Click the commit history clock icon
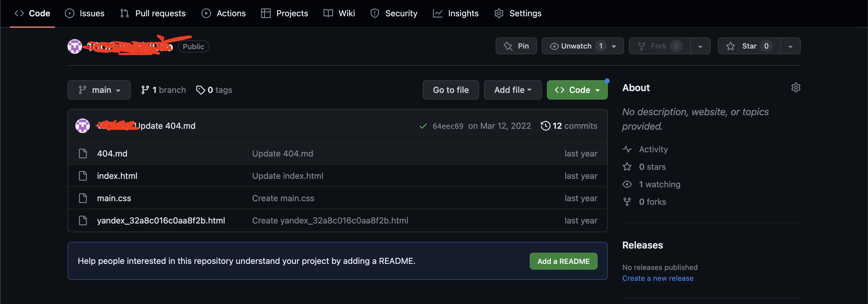The height and width of the screenshot is (304, 868). (x=545, y=126)
